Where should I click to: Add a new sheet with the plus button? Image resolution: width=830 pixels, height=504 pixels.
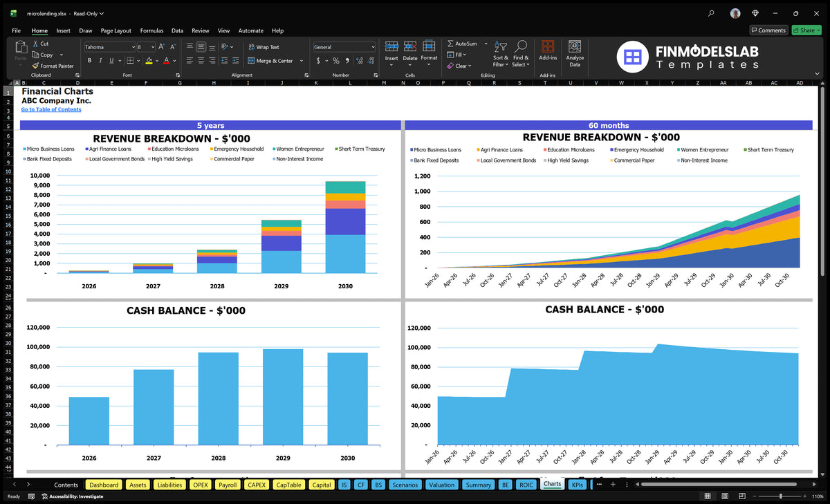pos(612,485)
